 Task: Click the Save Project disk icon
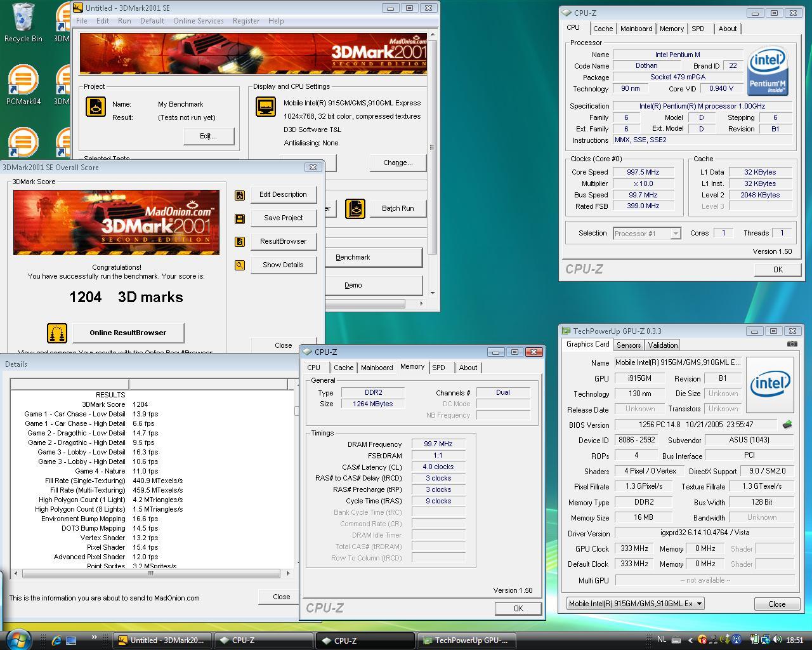coord(240,218)
